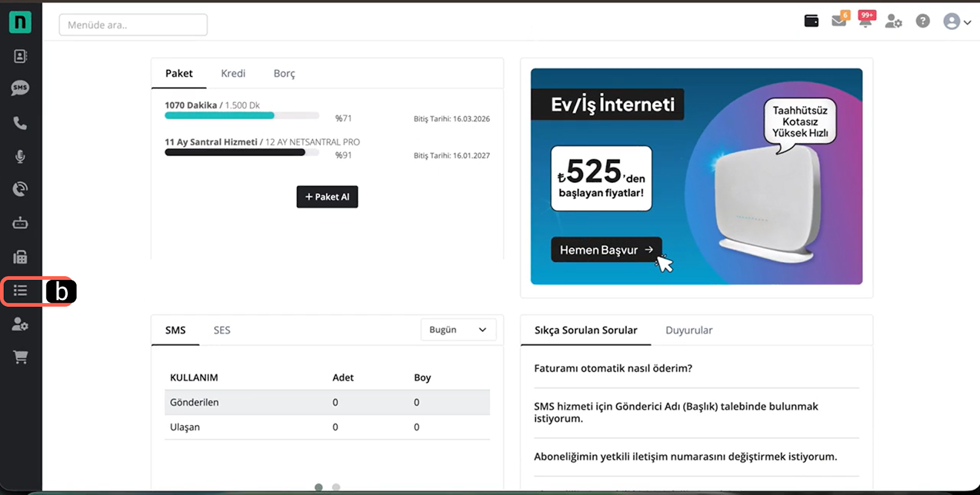Switch to the Kredi tab

click(x=233, y=74)
